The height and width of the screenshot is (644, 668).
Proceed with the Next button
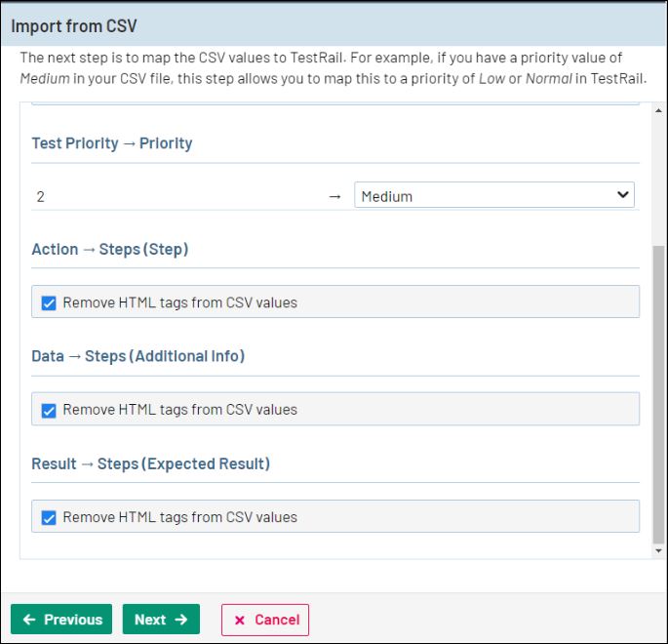(161, 620)
